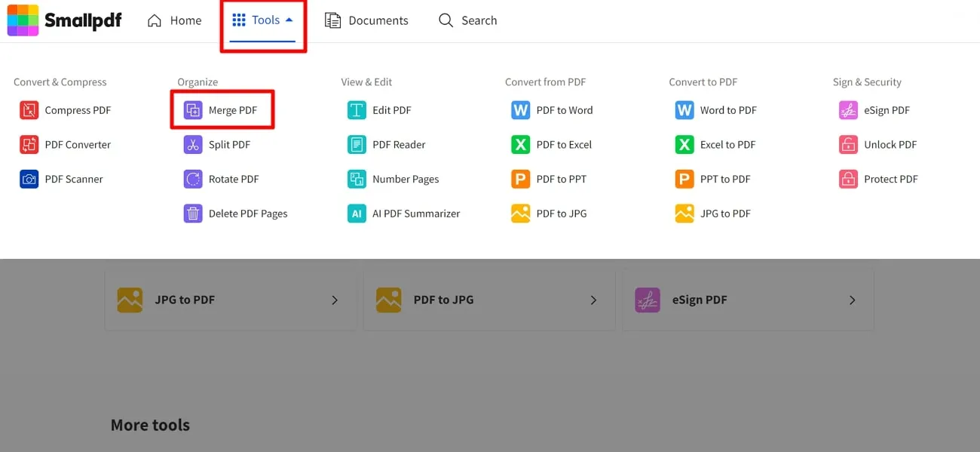Click the AI PDF Summarizer icon
Image resolution: width=980 pixels, height=452 pixels.
click(x=357, y=214)
